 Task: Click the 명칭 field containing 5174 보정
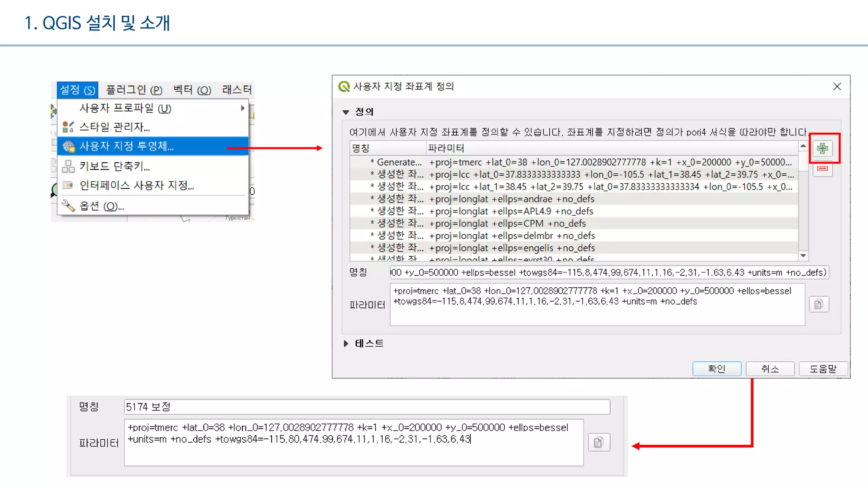click(x=367, y=407)
